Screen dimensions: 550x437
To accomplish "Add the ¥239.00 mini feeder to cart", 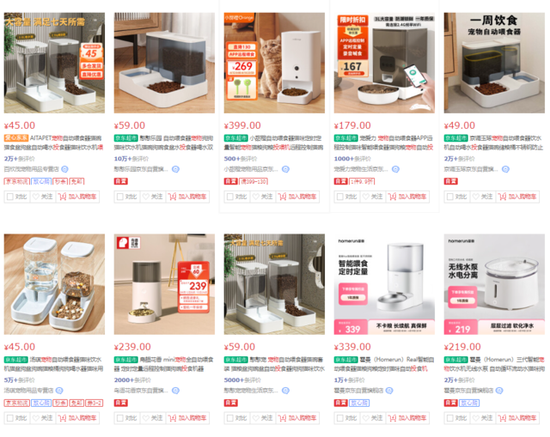I will click(x=187, y=418).
